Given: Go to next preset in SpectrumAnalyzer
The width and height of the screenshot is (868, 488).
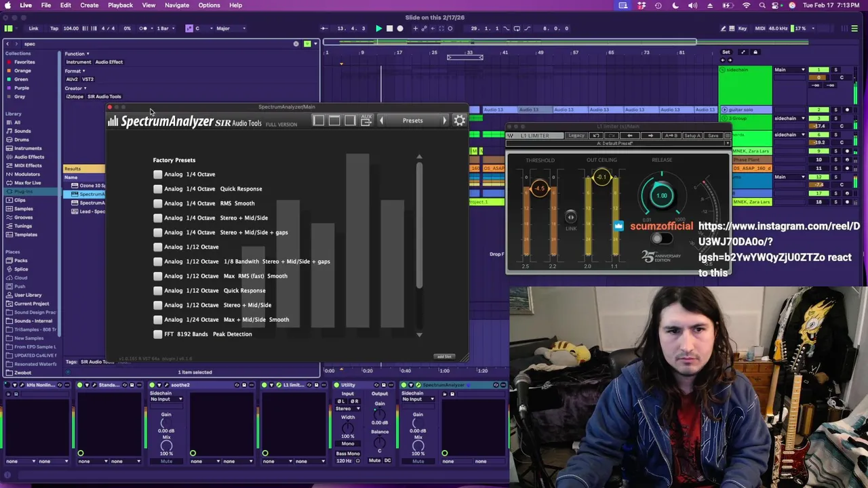Looking at the screenshot, I should (445, 121).
